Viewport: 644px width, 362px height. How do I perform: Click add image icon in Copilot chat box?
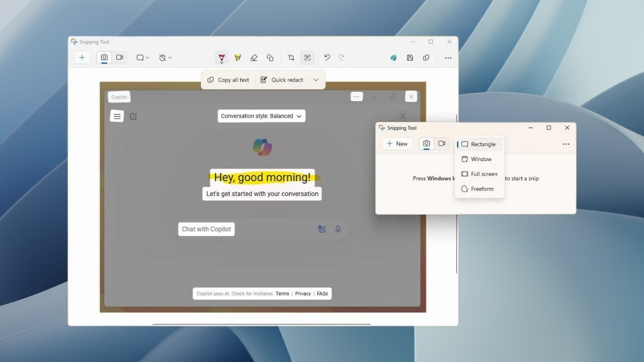tap(322, 229)
